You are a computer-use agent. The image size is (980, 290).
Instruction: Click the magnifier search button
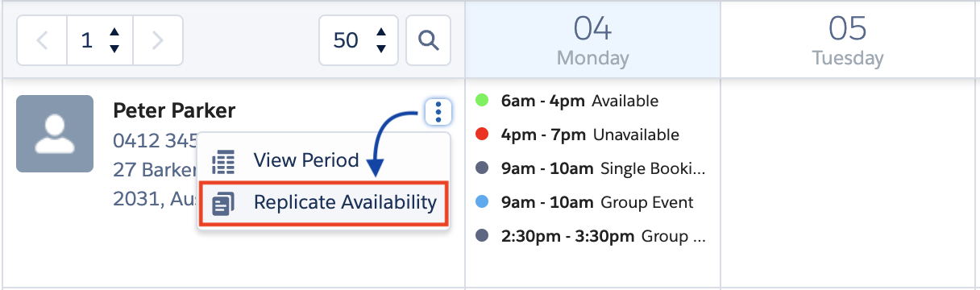[428, 39]
